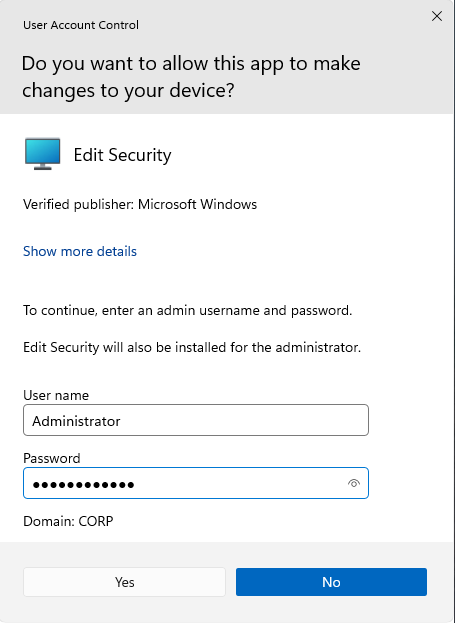Click the installed for administrator notice
This screenshot has height=623, width=455.
point(192,347)
